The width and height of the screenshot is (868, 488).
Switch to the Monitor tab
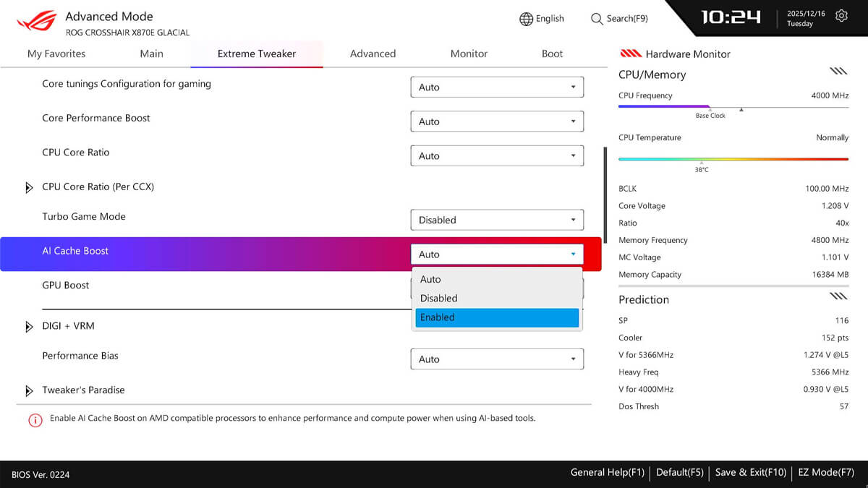click(469, 53)
